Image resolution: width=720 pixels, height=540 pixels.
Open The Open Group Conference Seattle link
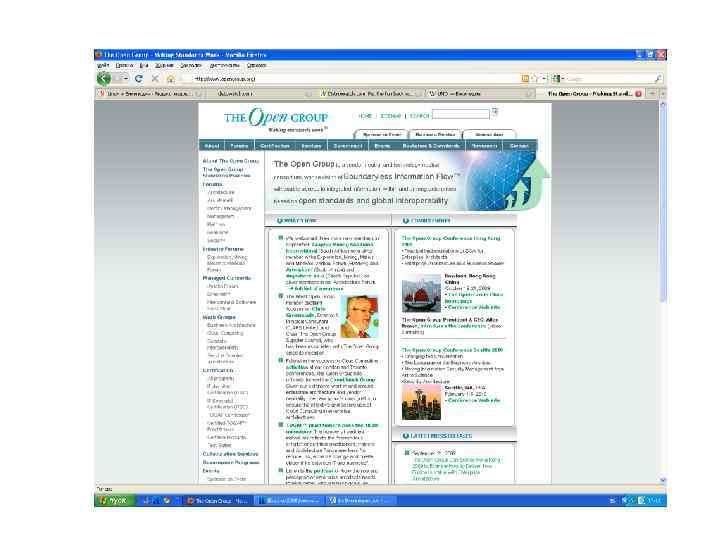452,350
